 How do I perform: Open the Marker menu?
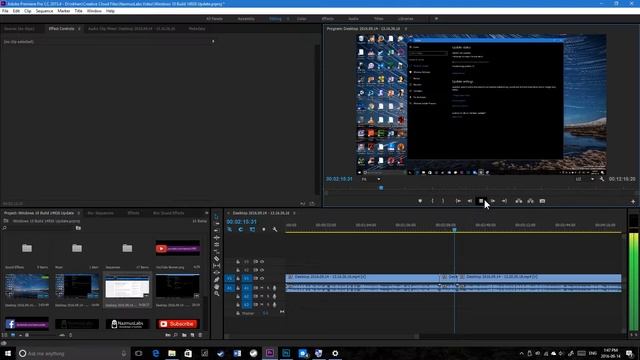(63, 11)
